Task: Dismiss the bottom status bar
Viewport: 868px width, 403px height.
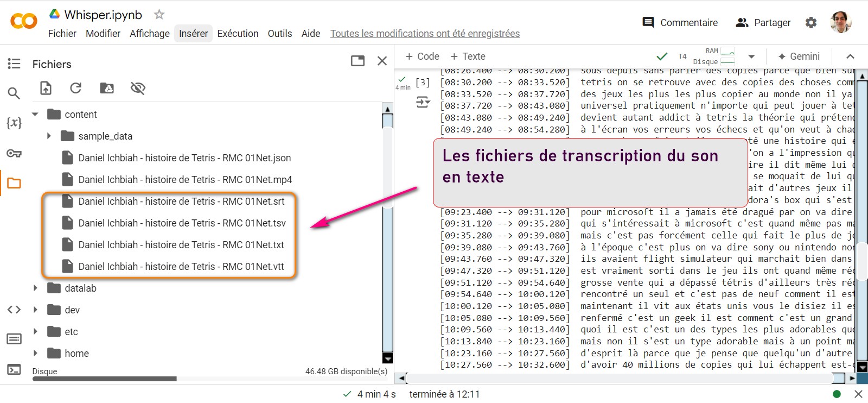Action: (x=858, y=394)
